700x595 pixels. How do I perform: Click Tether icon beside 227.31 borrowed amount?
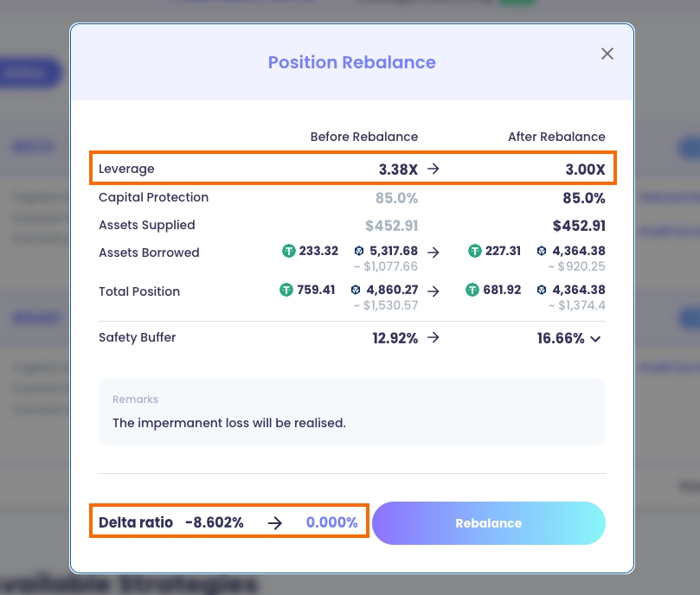[475, 251]
